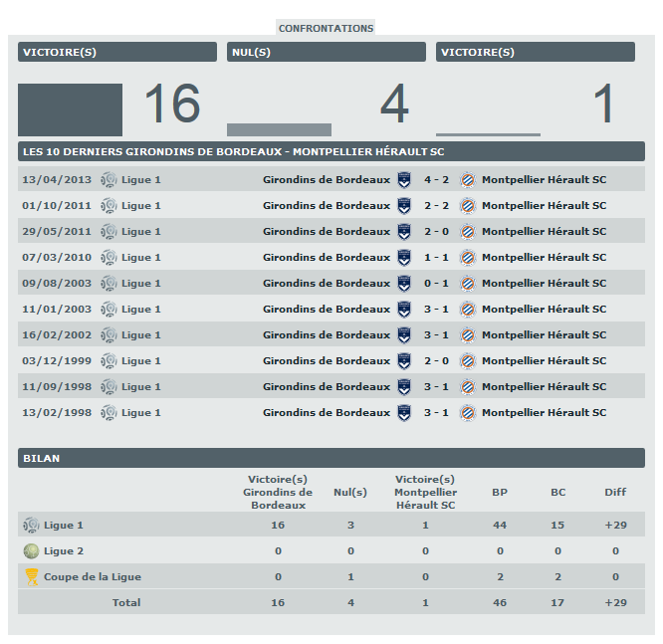The height and width of the screenshot is (644, 663).
Task: Open the 2 - 2 score from 01/10/2011
Action: point(436,205)
